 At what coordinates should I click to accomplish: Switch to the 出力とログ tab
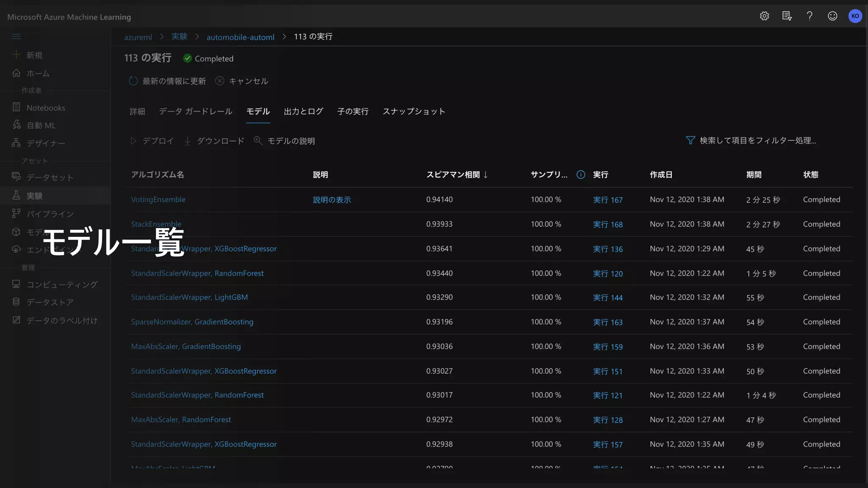[303, 111]
